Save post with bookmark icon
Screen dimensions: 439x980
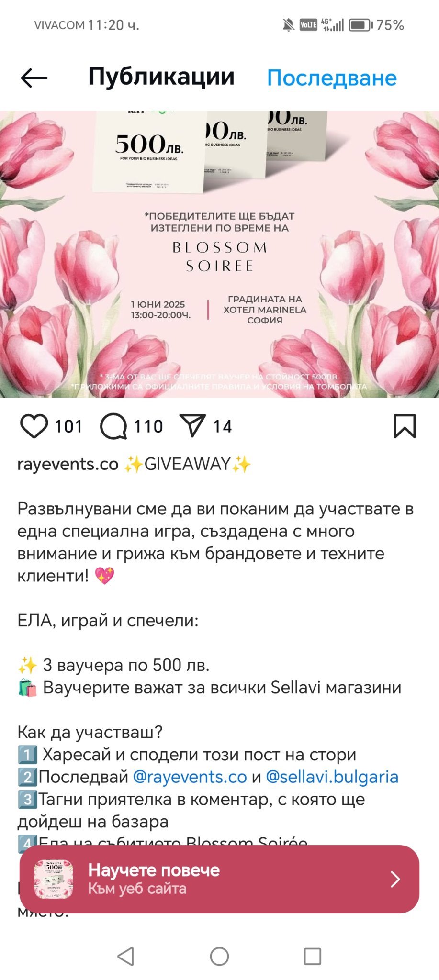[405, 426]
